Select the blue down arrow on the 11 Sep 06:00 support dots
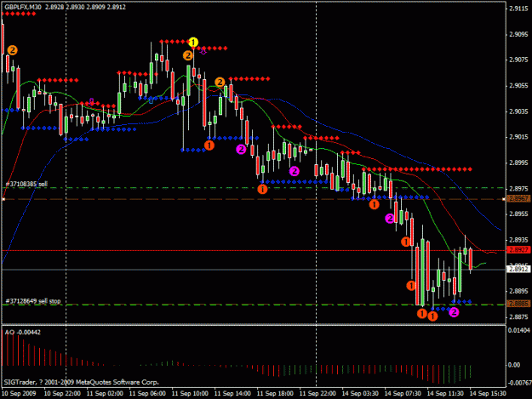 151,100
